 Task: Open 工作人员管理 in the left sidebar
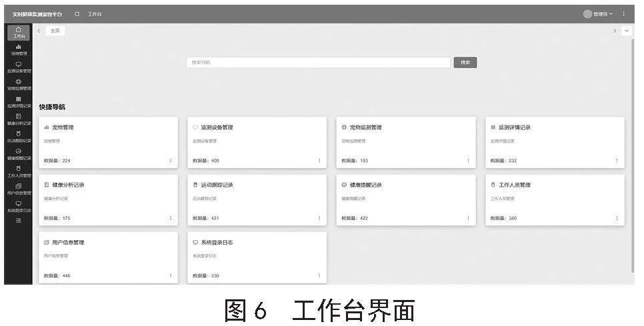pos(19,172)
